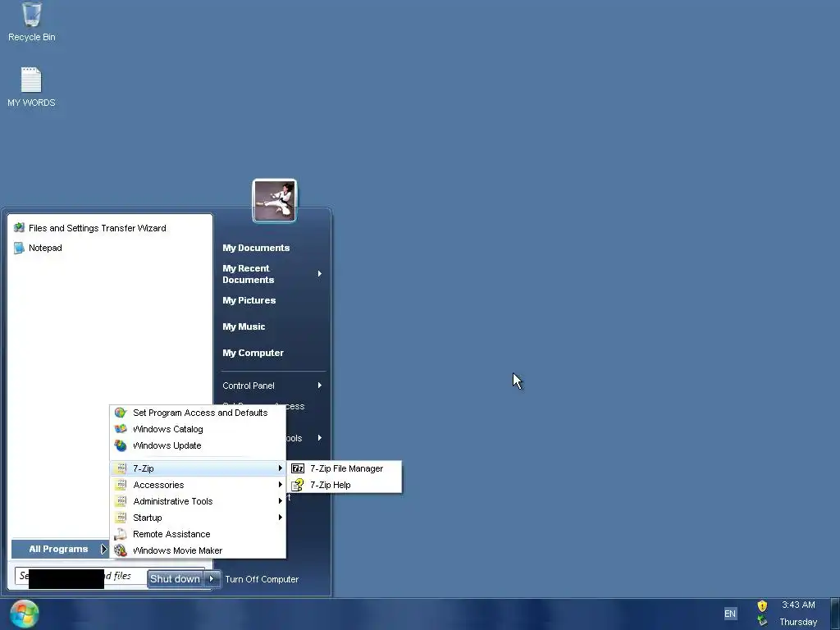Click the Notepad icon in Start menu
The image size is (840, 630).
[20, 248]
